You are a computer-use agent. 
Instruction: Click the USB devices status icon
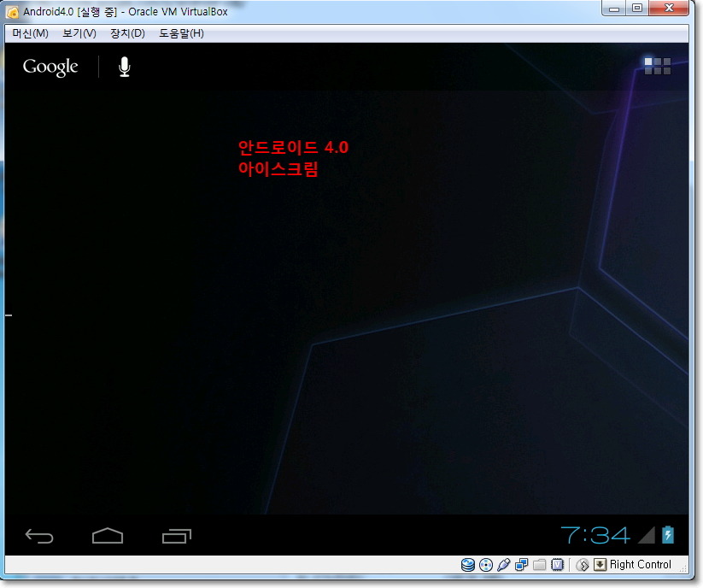coord(504,564)
